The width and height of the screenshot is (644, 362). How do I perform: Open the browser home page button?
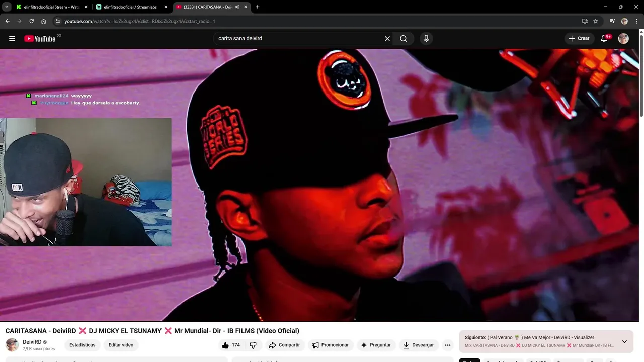coord(43,21)
